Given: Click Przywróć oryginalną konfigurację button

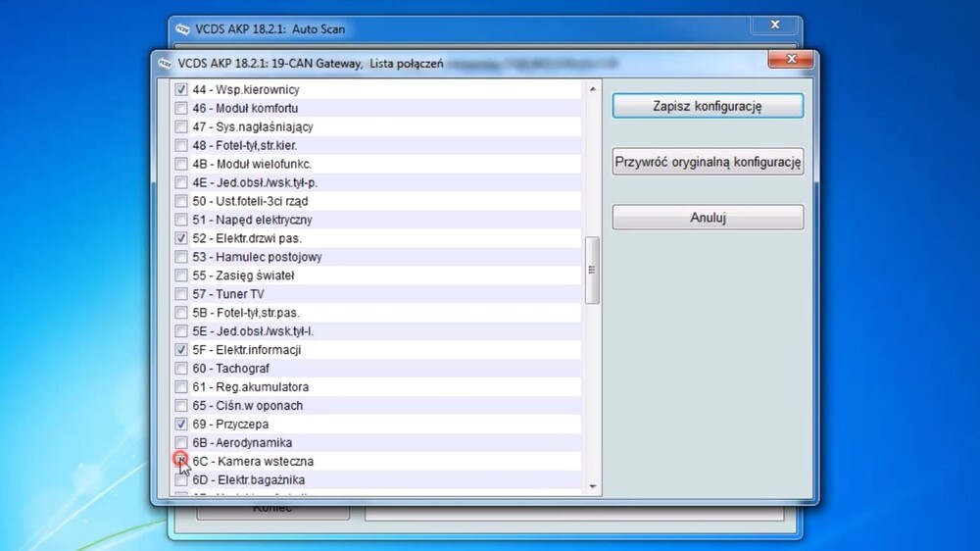Looking at the screenshot, I should click(x=707, y=162).
